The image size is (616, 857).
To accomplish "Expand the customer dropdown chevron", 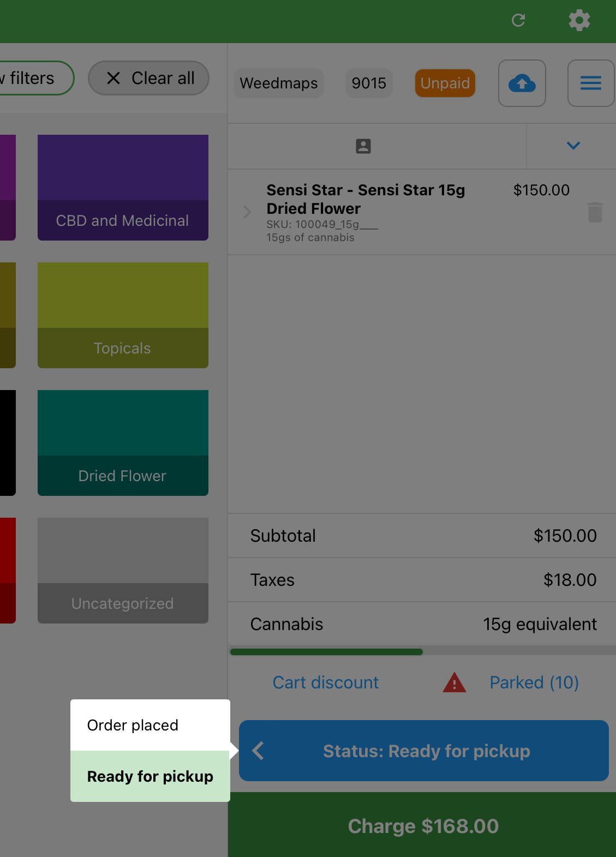I will (x=573, y=146).
